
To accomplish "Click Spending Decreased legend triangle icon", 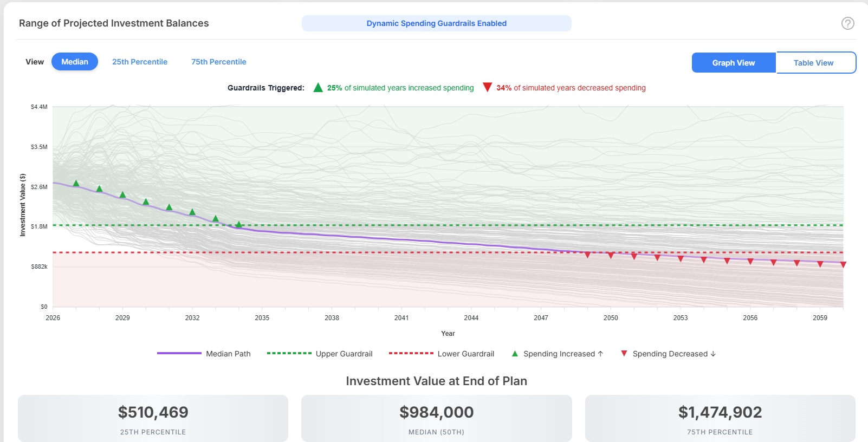I will (x=624, y=354).
